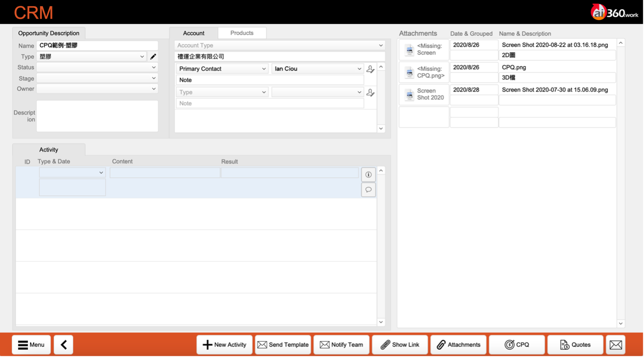Select the Activity tab
The image size is (644, 357).
(48, 150)
